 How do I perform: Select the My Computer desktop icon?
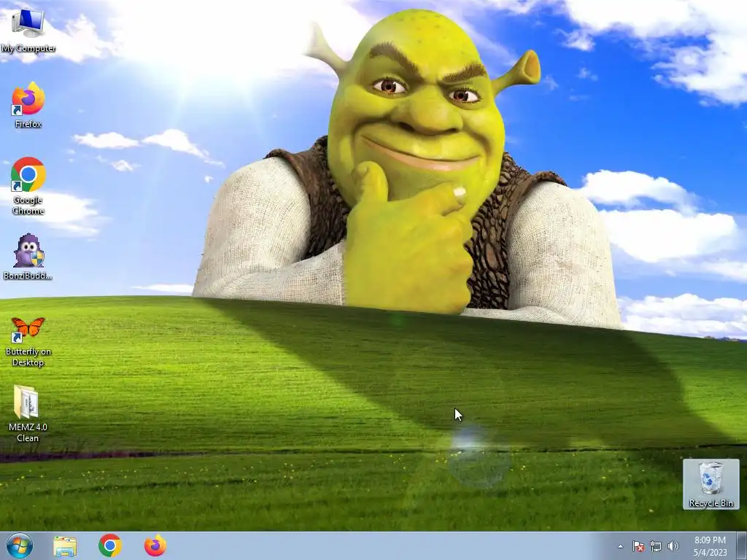(28, 31)
